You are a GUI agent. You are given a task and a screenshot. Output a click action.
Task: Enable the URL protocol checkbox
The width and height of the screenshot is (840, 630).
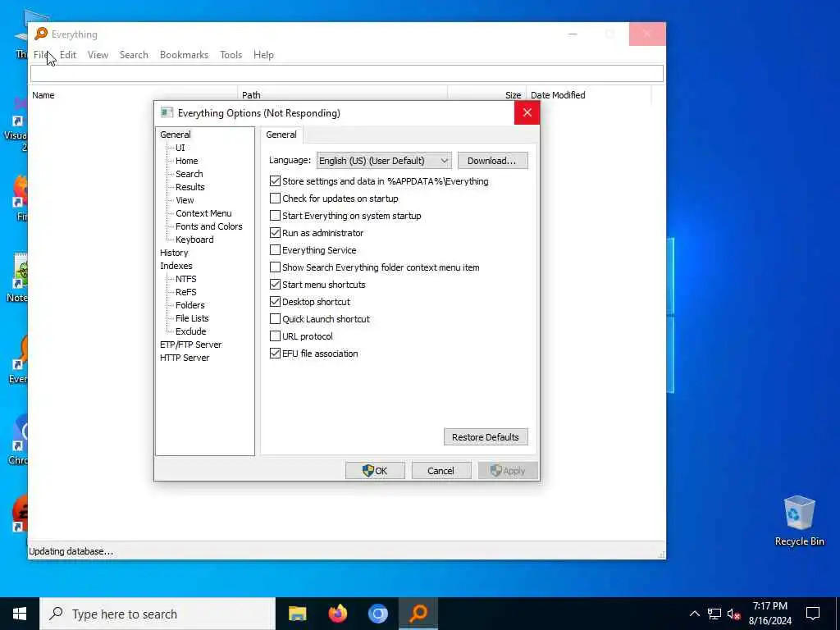tap(275, 336)
